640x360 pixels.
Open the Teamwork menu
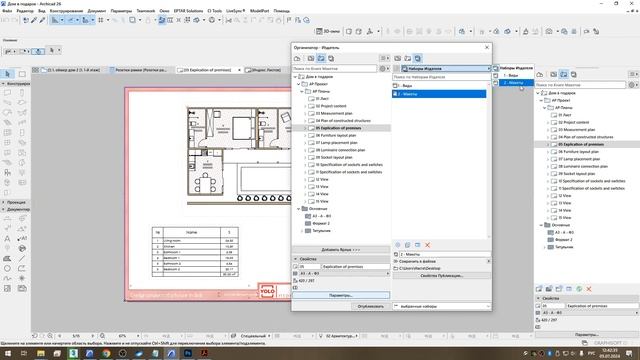click(145, 11)
